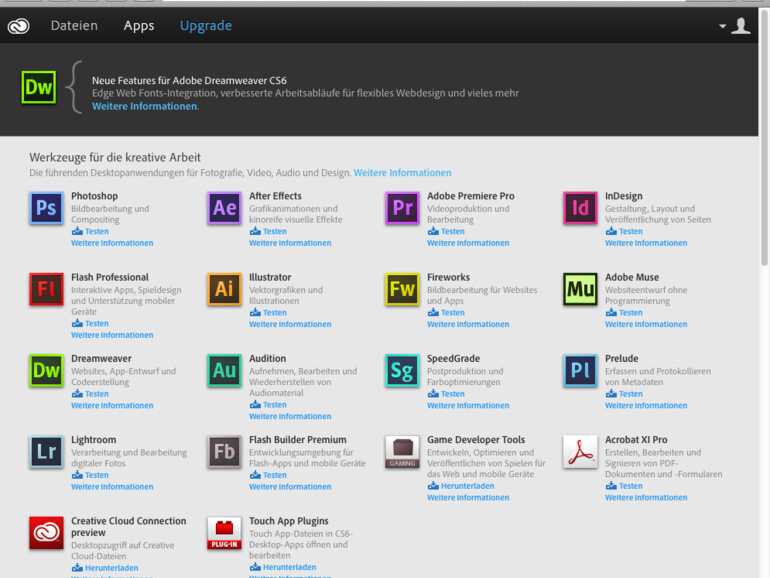Viewport: 770px width, 578px height.
Task: Click the Photoshop title text
Action: click(94, 196)
